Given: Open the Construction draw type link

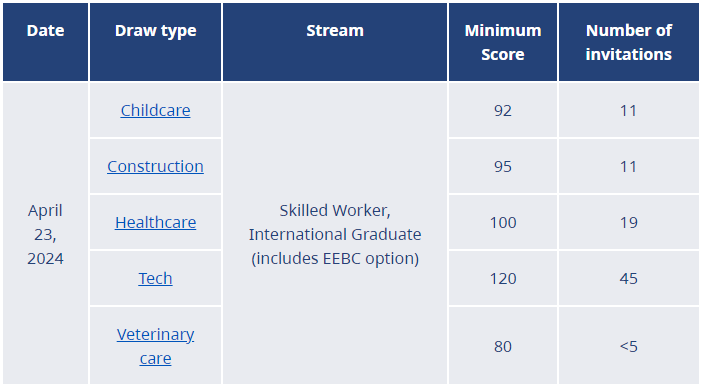Looking at the screenshot, I should [x=155, y=166].
